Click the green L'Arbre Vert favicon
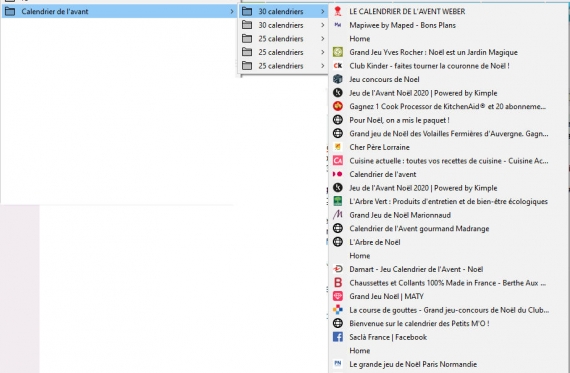Image resolution: width=570 pixels, height=373 pixels. point(338,201)
